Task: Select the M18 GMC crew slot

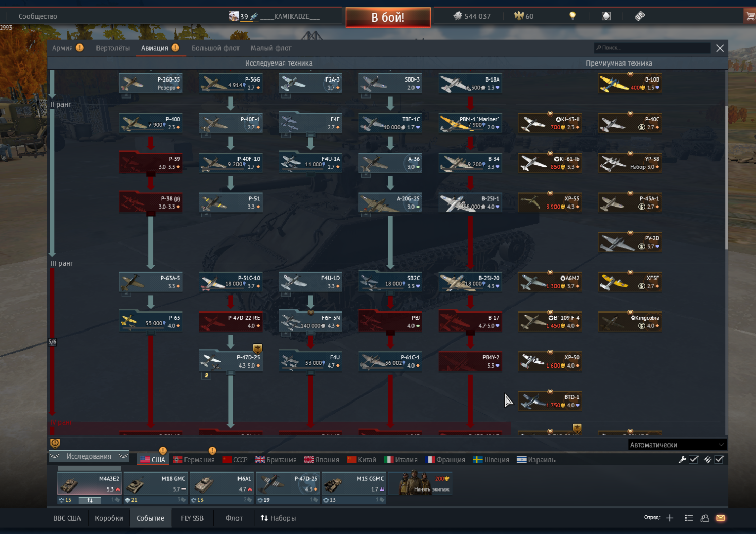Action: tap(155, 484)
